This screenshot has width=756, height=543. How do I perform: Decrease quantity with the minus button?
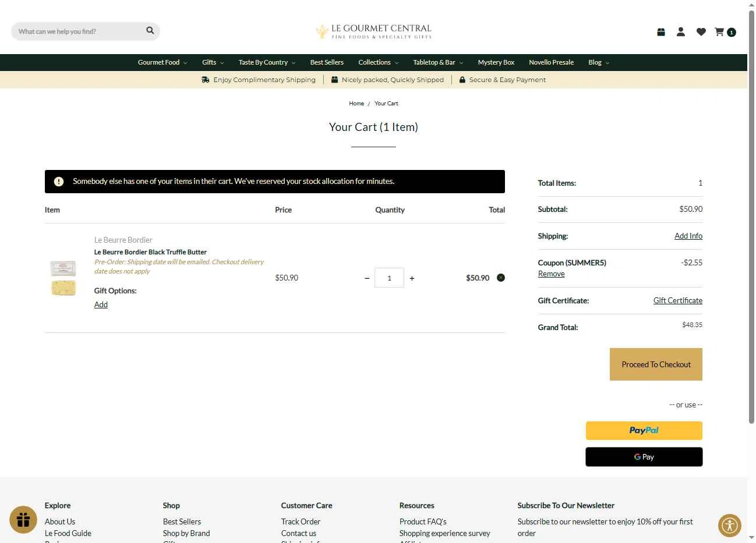pyautogui.click(x=367, y=278)
